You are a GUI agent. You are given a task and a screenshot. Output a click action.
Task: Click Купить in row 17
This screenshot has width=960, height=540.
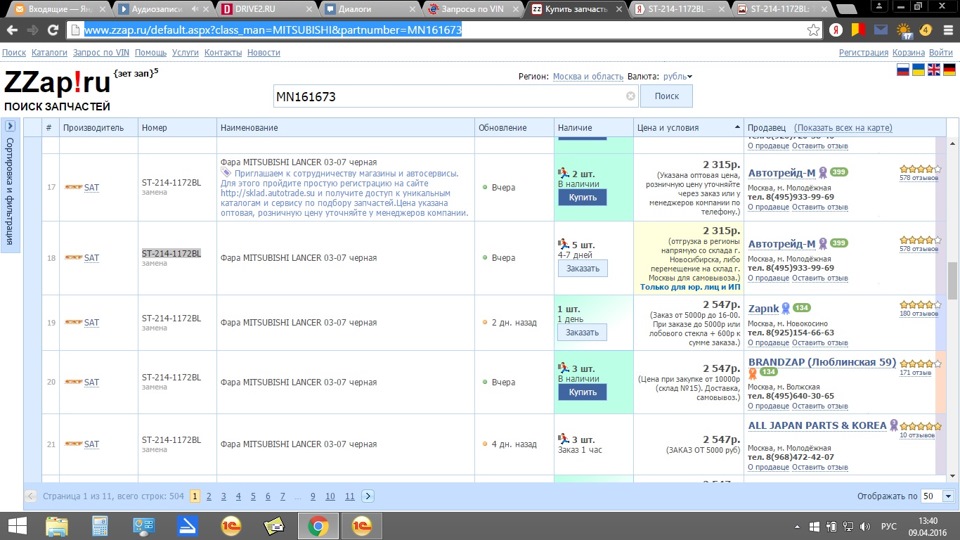tap(582, 197)
